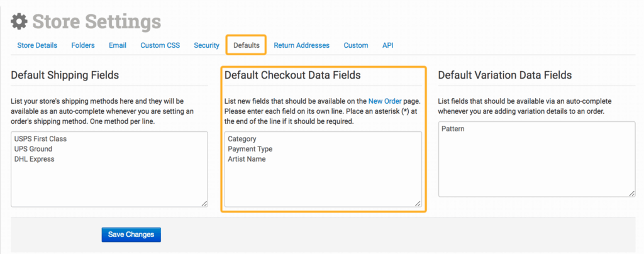The image size is (644, 254).
Task: Switch to the Custom tab
Action: pyautogui.click(x=356, y=45)
